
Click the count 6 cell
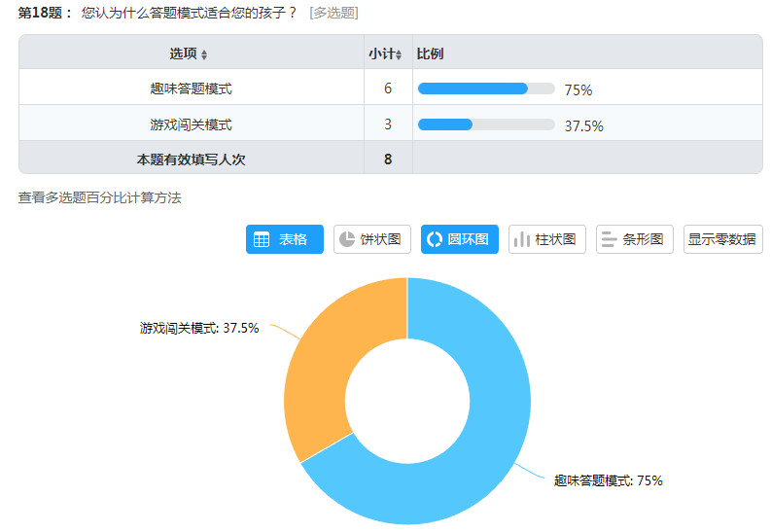388,89
